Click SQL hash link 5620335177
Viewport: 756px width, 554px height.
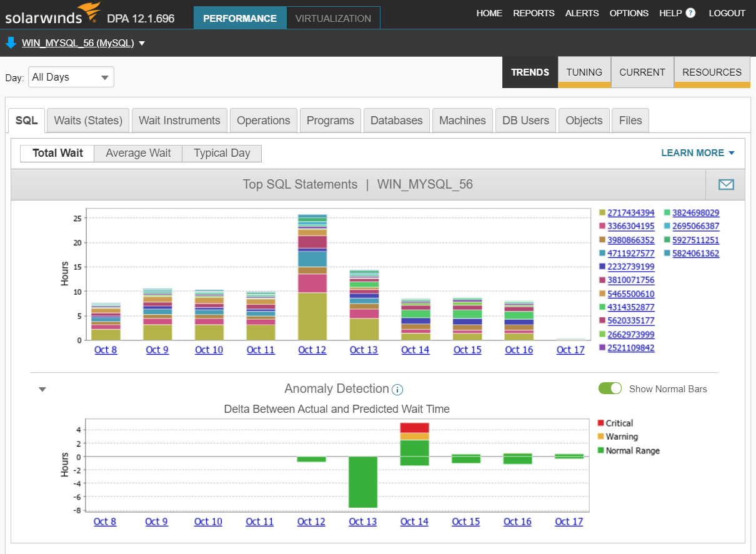[x=631, y=321]
